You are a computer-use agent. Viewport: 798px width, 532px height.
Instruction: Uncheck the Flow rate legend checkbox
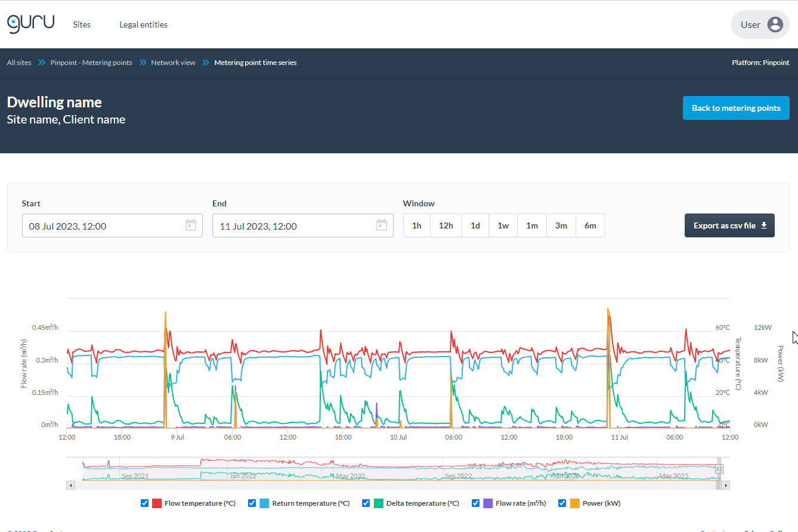(x=475, y=503)
